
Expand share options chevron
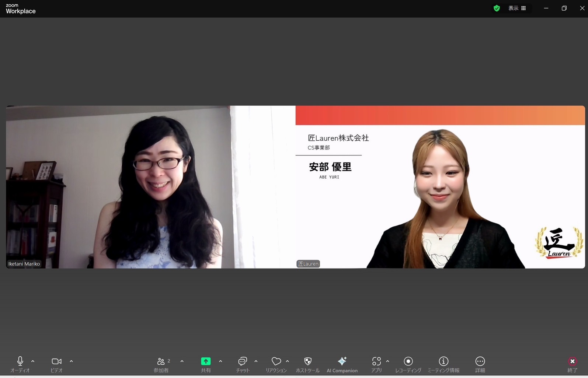pyautogui.click(x=220, y=361)
